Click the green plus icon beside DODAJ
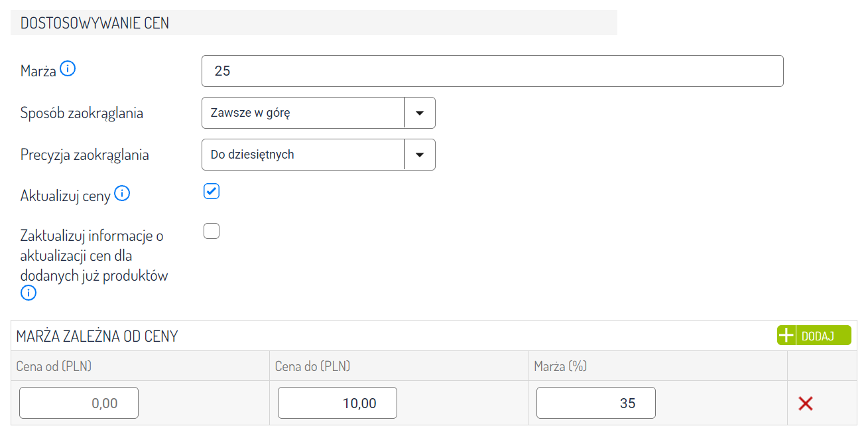This screenshot has width=868, height=436. point(786,335)
